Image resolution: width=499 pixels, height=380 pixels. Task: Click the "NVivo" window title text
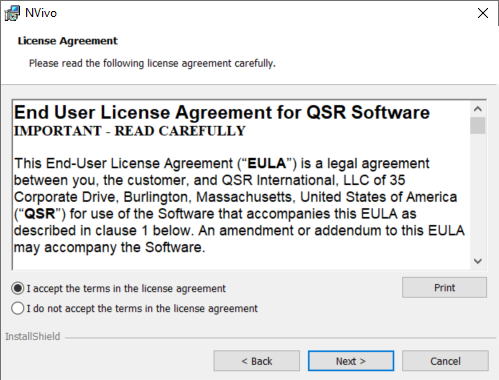(x=41, y=13)
